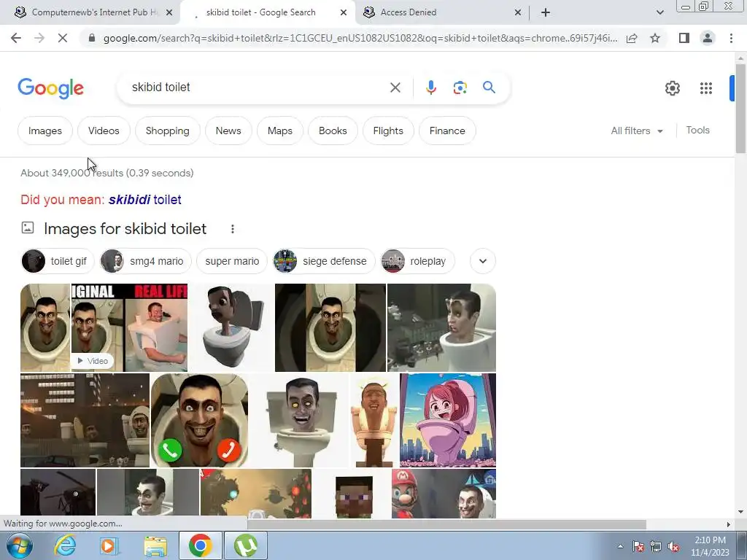Click the horizontal scrollbar right arrow
This screenshot has width=747, height=560.
[729, 524]
